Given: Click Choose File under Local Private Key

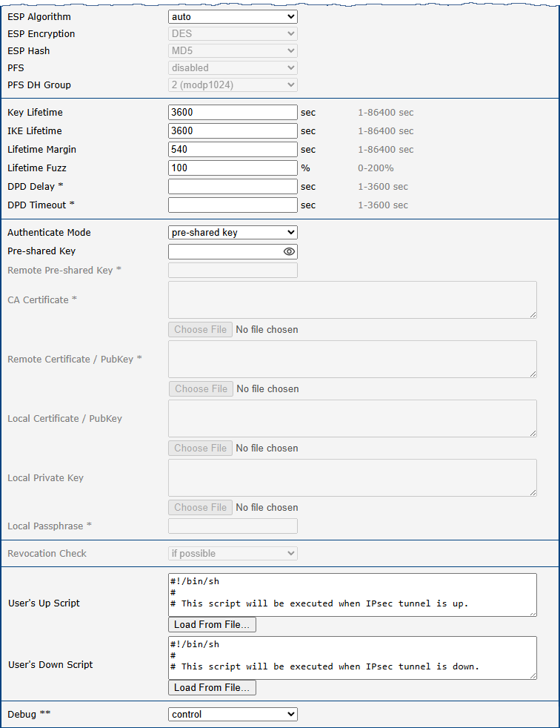Looking at the screenshot, I should point(201,508).
